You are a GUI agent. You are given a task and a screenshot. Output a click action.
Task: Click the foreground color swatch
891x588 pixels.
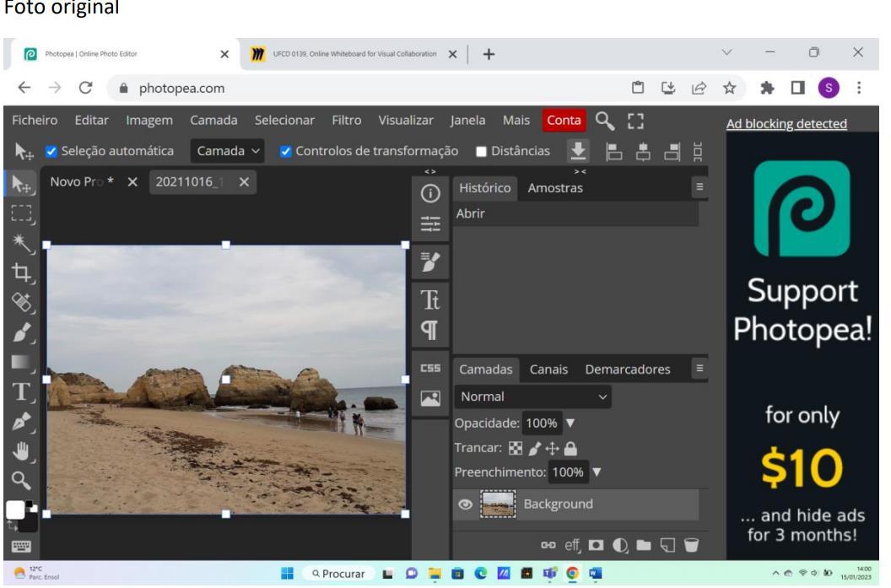click(x=14, y=509)
